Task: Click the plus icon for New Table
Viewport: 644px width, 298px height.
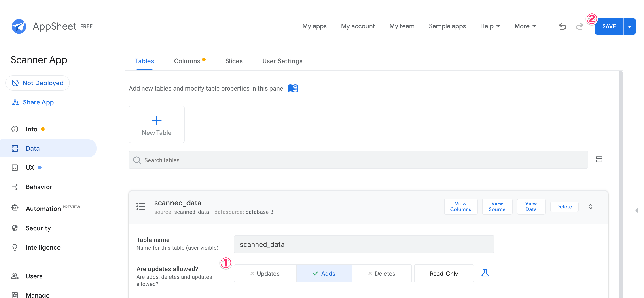Action: tap(157, 121)
